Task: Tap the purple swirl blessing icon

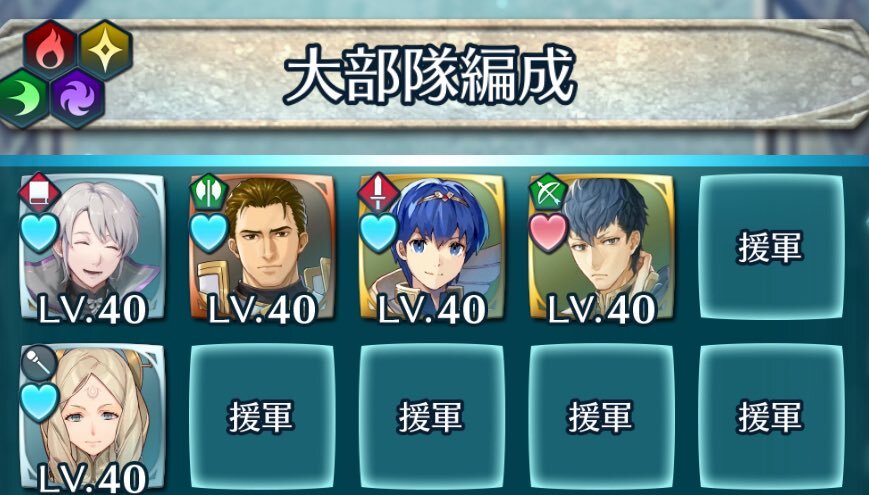Action: 77,99
